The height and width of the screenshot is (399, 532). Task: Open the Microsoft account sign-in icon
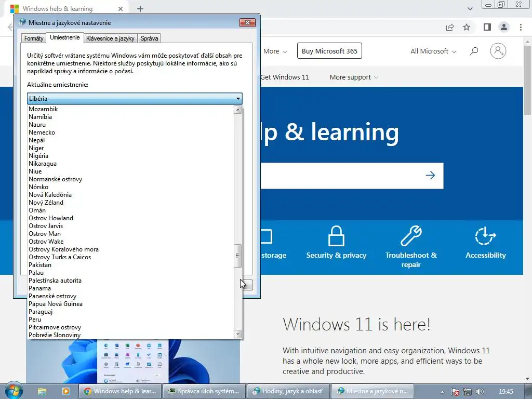coord(498,51)
